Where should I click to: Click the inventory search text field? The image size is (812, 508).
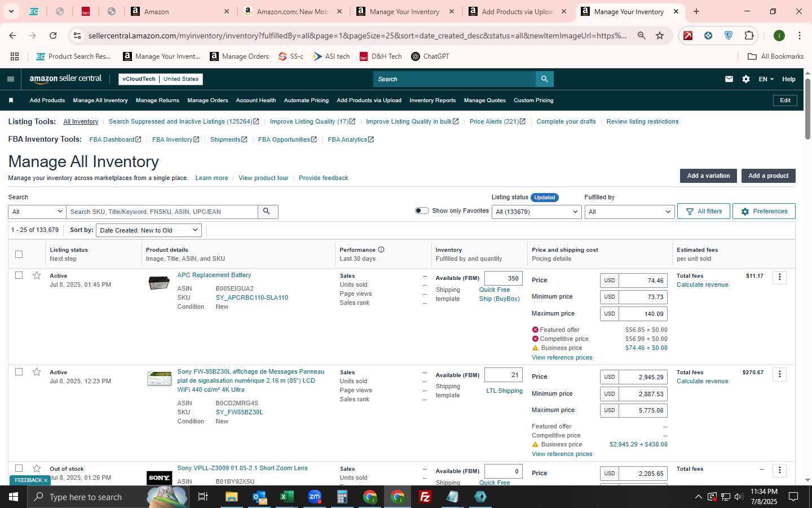tap(162, 212)
